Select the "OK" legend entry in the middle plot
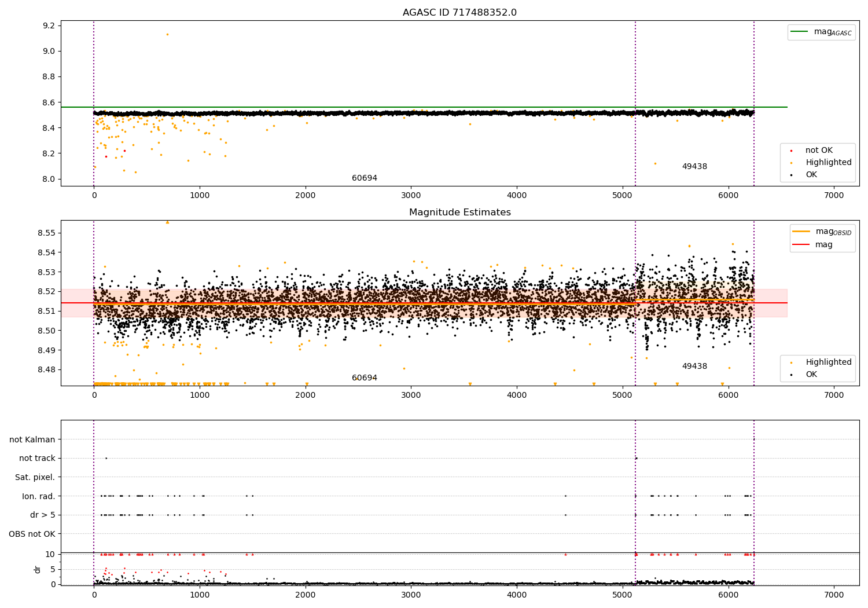 pyautogui.click(x=811, y=375)
